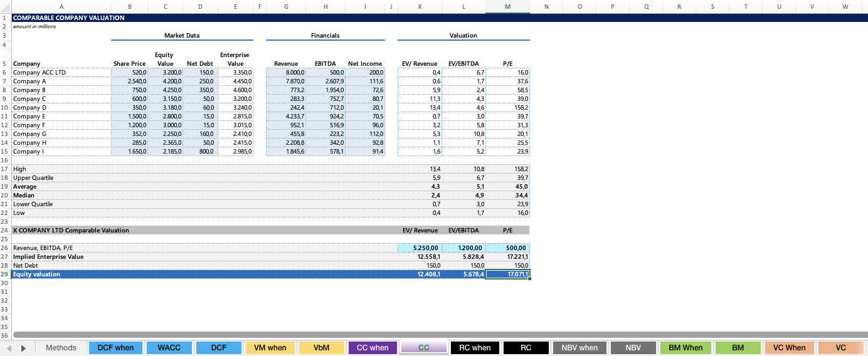Open the Methods sheet tab
This screenshot has height=356, width=868.
point(61,348)
